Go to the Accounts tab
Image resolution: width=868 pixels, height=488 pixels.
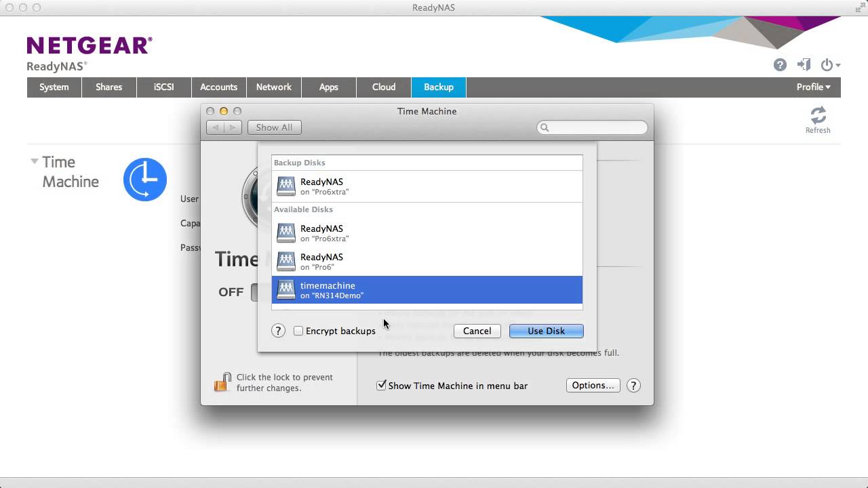(x=218, y=87)
